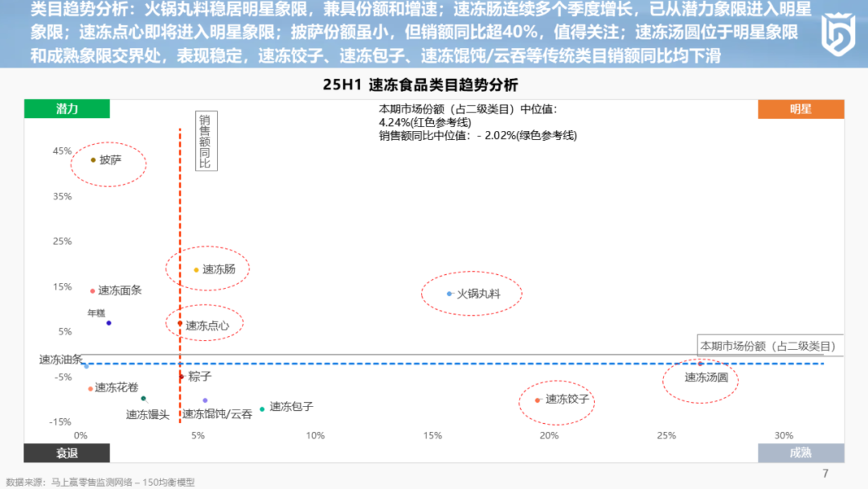The height and width of the screenshot is (489, 868).
Task: Click the green 潜力 quadrant label
Action: click(x=67, y=109)
